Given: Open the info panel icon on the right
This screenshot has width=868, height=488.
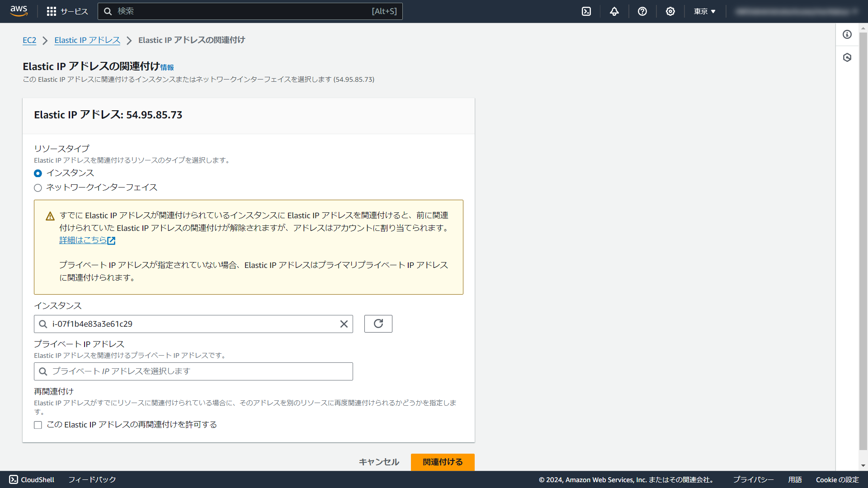Looking at the screenshot, I should [847, 34].
